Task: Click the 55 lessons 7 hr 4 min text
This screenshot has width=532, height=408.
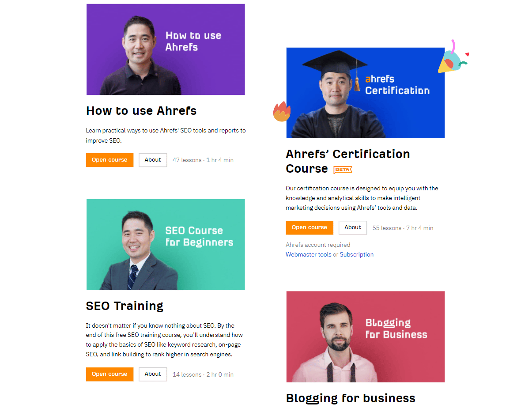Action: (403, 228)
